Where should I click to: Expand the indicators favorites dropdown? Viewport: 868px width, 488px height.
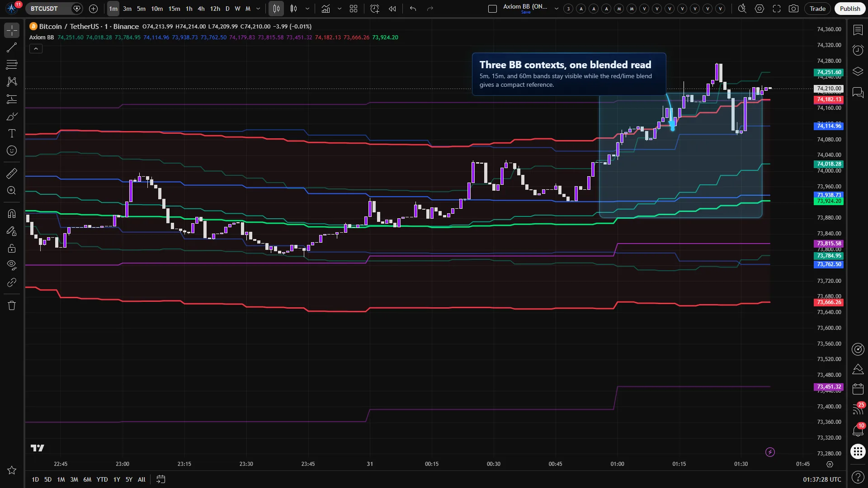click(340, 9)
